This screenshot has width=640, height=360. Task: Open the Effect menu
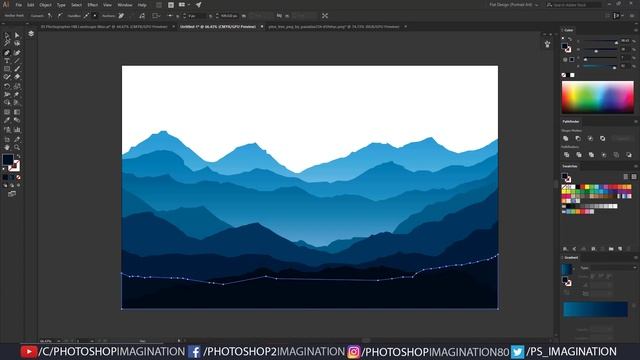coord(93,5)
